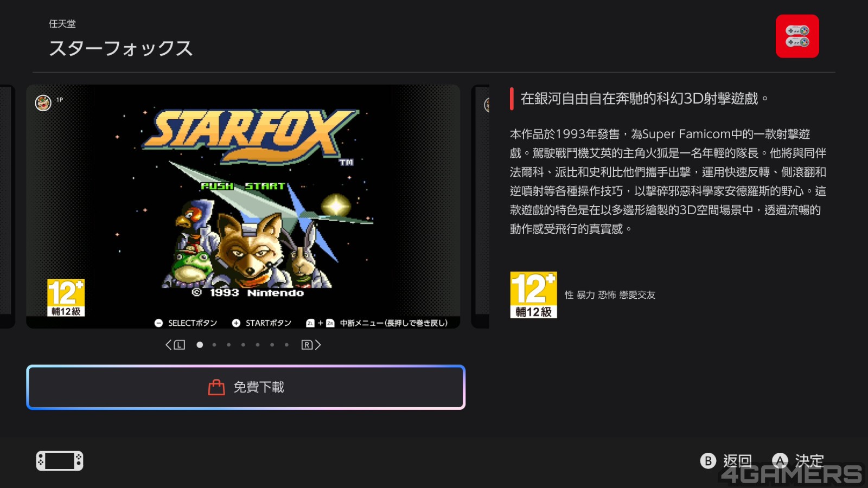Click the minus SELECTボタン icon
This screenshot has height=488, width=868.
pyautogui.click(x=158, y=323)
